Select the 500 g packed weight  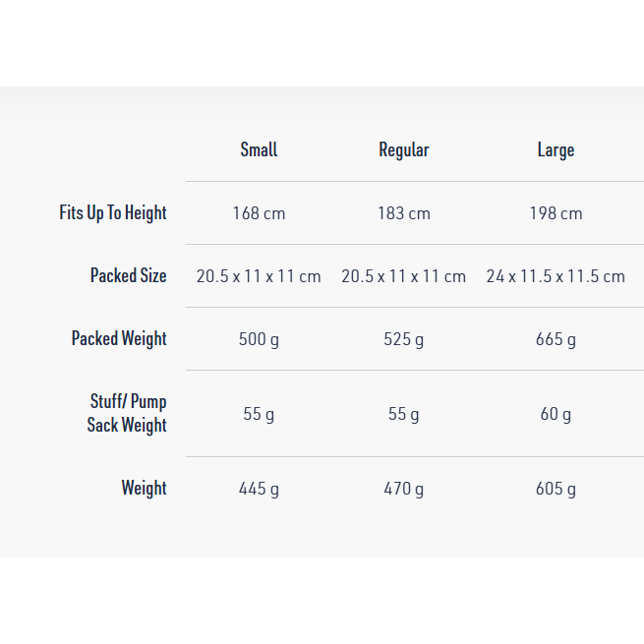[x=259, y=339]
